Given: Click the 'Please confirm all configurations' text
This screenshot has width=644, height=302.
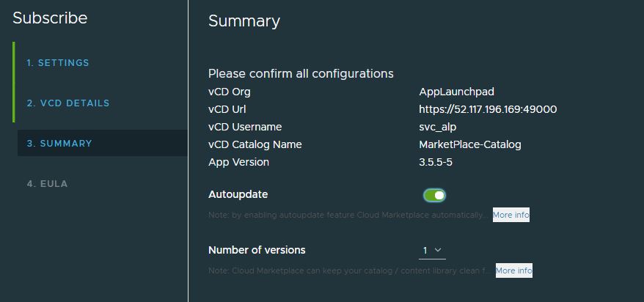Looking at the screenshot, I should click(x=301, y=73).
